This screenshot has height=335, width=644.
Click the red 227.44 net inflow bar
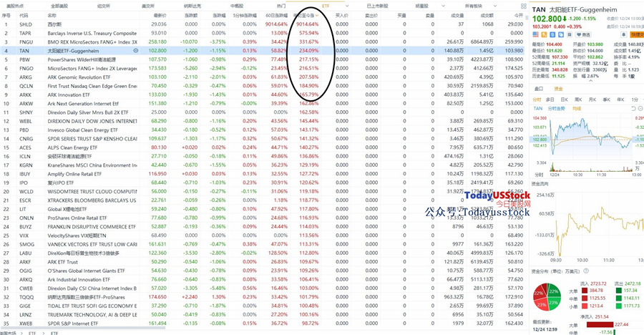(600, 325)
